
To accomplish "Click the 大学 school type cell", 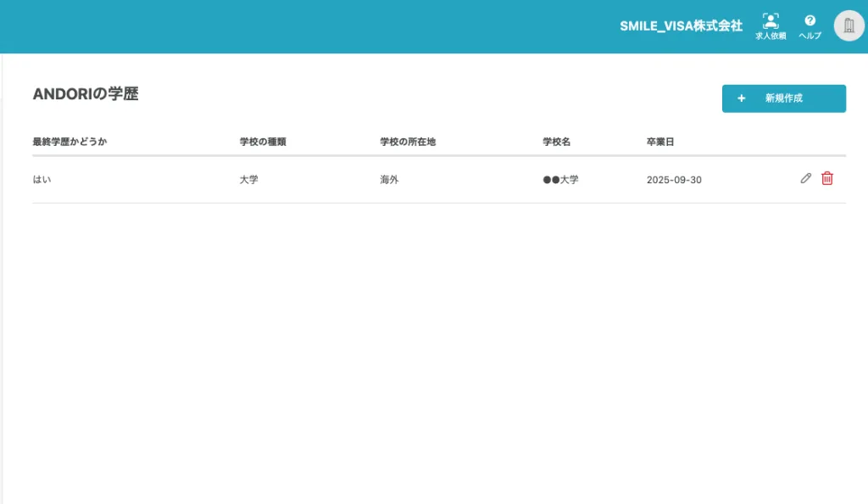I will click(249, 180).
